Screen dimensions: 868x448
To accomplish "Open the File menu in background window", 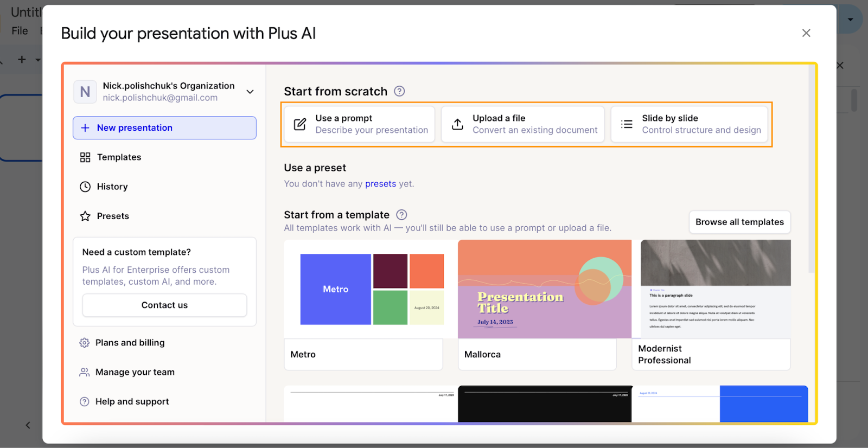I will (x=20, y=31).
